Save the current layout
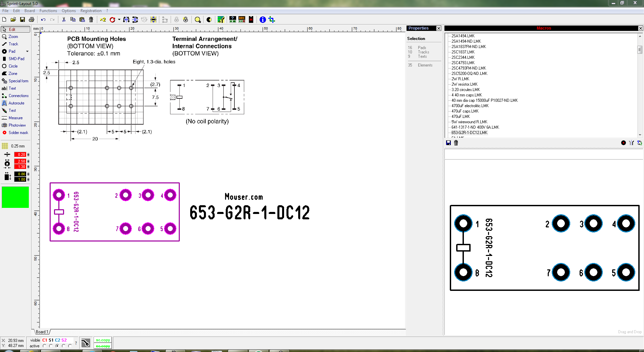644x352 pixels. tap(22, 20)
